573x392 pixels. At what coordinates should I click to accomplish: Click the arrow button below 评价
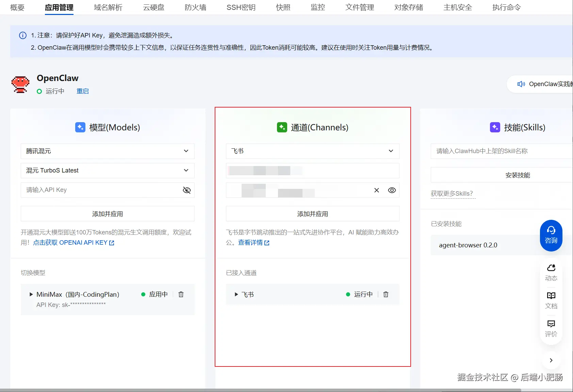(x=551, y=360)
